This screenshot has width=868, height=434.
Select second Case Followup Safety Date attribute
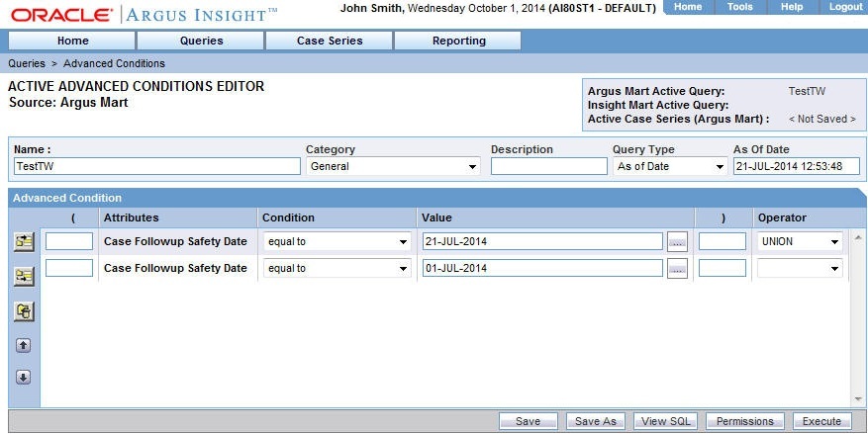click(x=175, y=268)
